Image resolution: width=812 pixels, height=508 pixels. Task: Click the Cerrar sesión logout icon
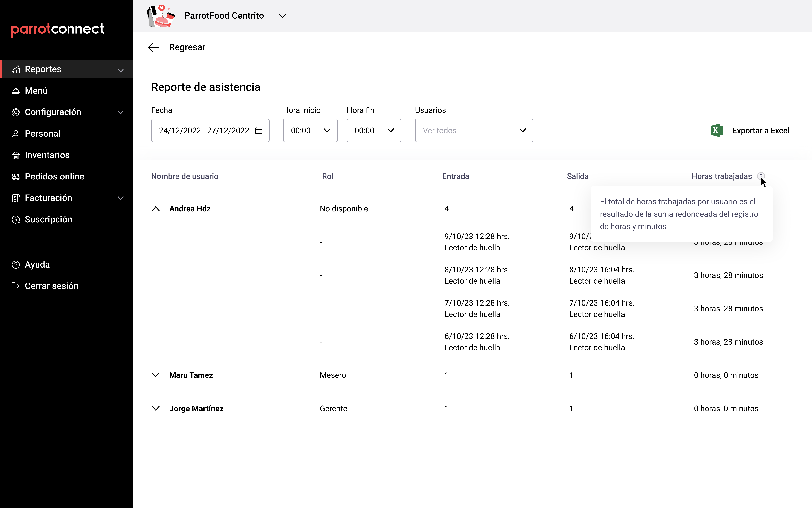pos(16,286)
